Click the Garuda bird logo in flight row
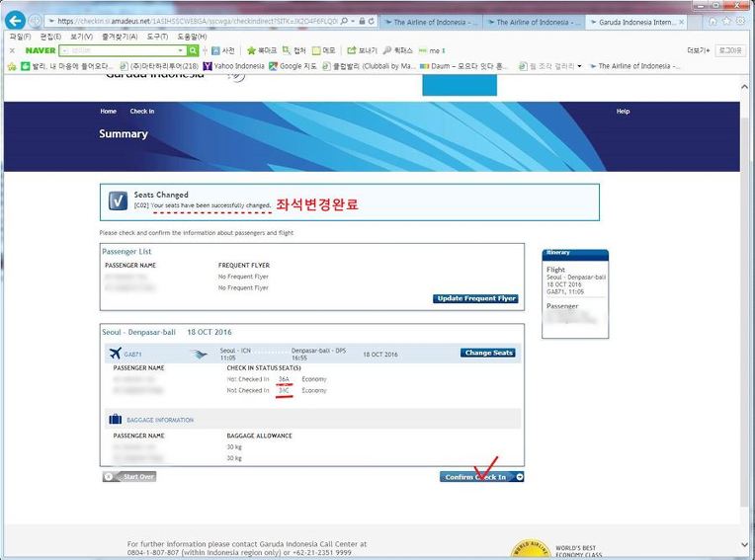755x560 pixels. (199, 355)
